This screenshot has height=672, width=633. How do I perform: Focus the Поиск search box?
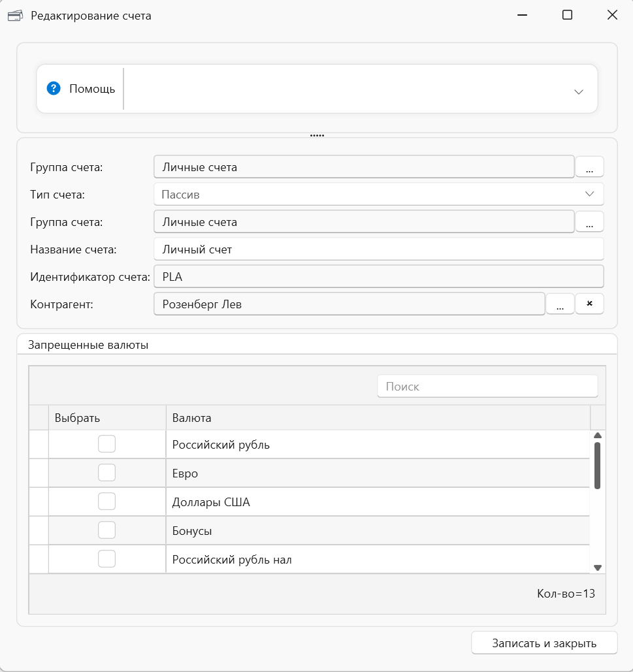(x=488, y=387)
